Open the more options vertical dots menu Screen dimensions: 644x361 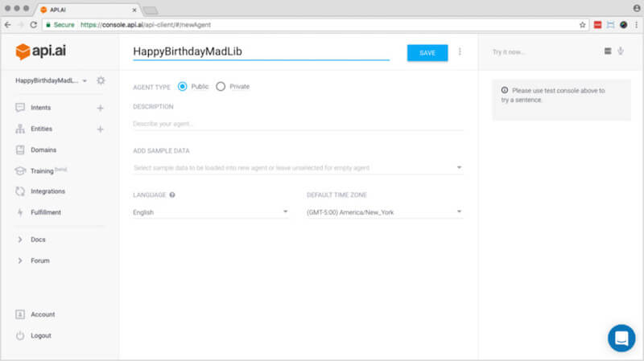pos(460,51)
